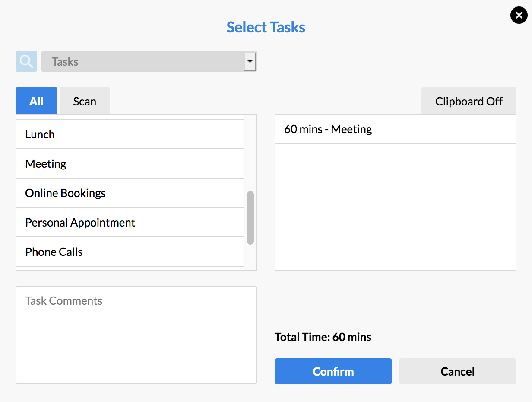Switch to the Scan tab
The image size is (532, 402).
[85, 101]
